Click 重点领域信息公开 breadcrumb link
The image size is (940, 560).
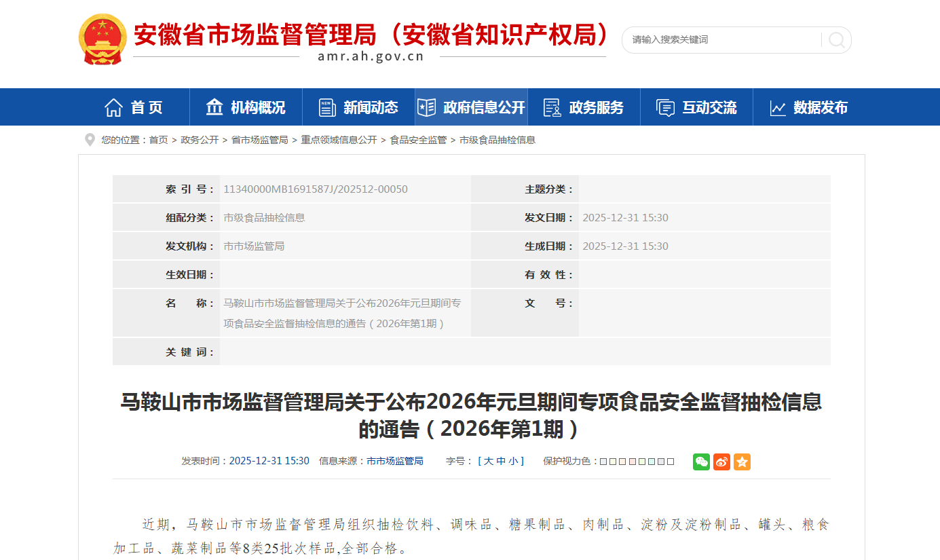[339, 140]
